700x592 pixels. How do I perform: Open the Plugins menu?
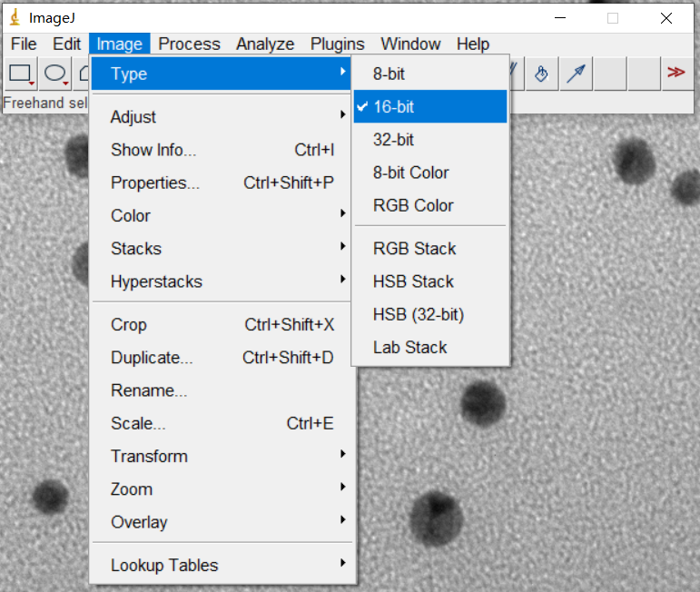point(337,44)
